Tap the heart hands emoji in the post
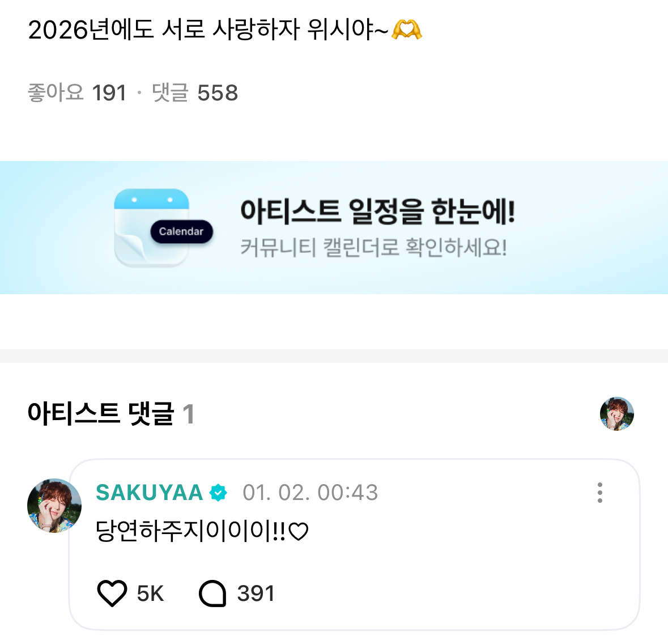Viewport: 668px width, 644px height. tap(407, 29)
